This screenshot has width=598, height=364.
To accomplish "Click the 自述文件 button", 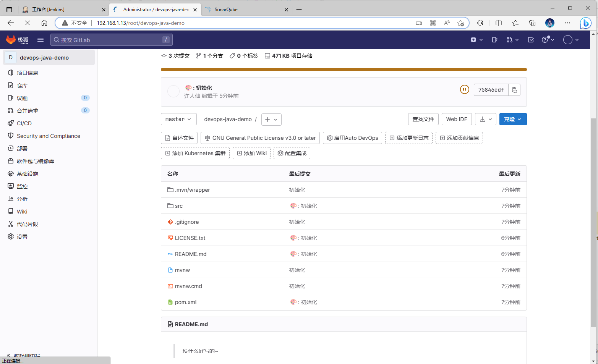I will [x=179, y=138].
